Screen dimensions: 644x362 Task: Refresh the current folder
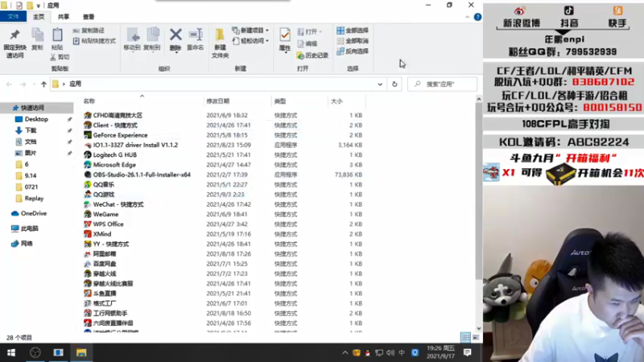click(x=394, y=84)
